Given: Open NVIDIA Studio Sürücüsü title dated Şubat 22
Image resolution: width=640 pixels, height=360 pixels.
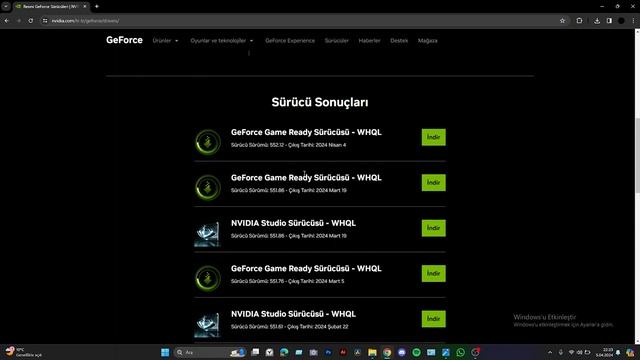Looking at the screenshot, I should (293, 314).
